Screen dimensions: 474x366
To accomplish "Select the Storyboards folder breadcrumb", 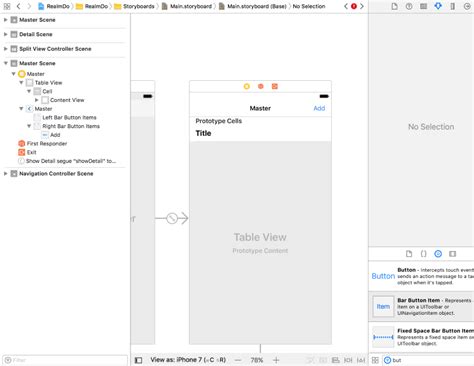I will coord(134,6).
